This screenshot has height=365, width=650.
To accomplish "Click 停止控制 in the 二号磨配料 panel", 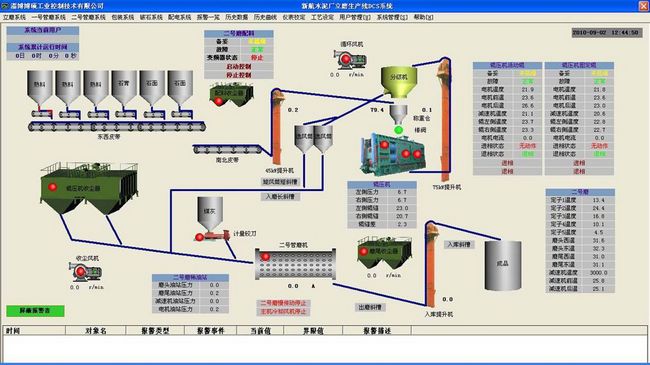I will 239,75.
